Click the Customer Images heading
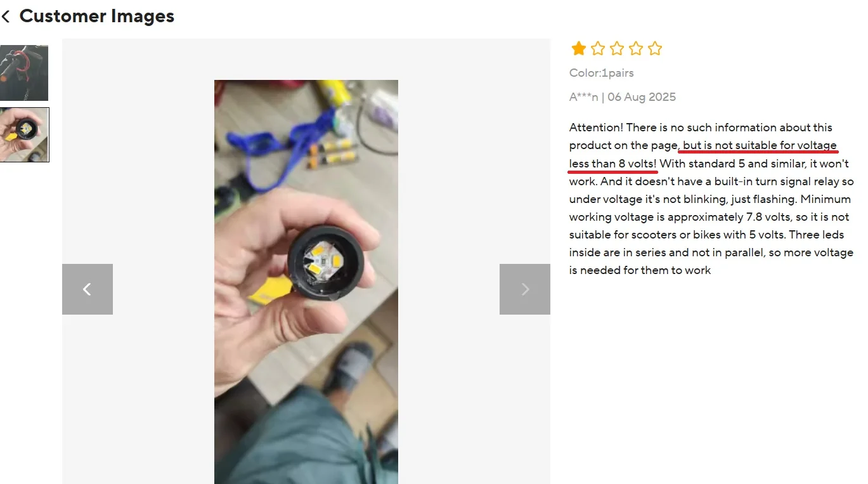 click(97, 16)
